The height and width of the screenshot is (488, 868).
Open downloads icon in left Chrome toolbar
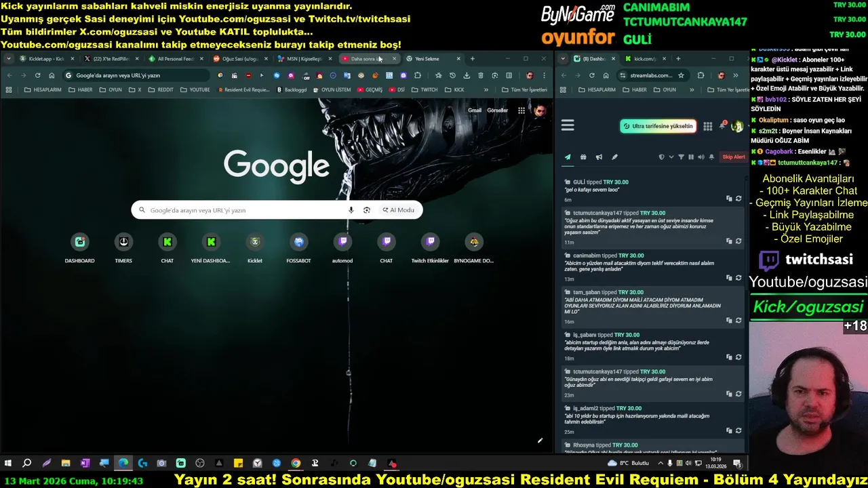(467, 75)
